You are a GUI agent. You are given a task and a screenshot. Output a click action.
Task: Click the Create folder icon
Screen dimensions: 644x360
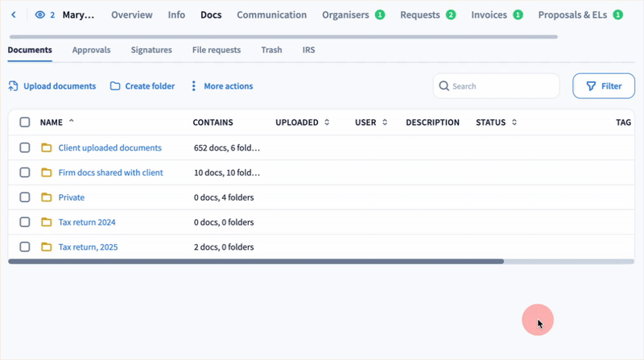click(x=115, y=86)
